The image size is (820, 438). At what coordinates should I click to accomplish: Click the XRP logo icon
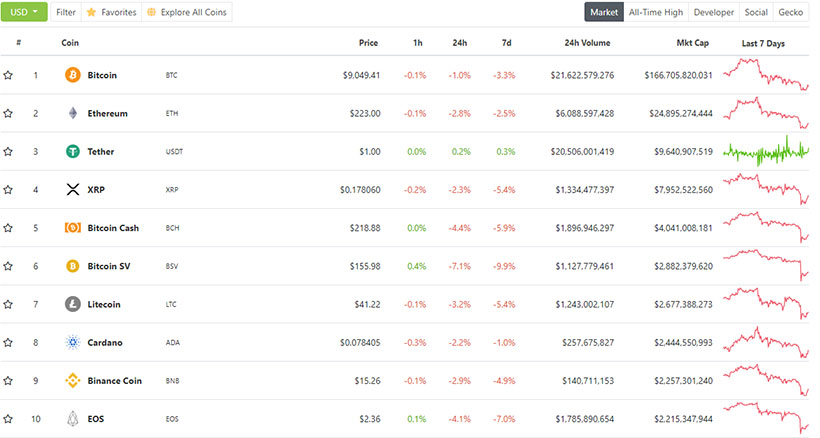[72, 190]
